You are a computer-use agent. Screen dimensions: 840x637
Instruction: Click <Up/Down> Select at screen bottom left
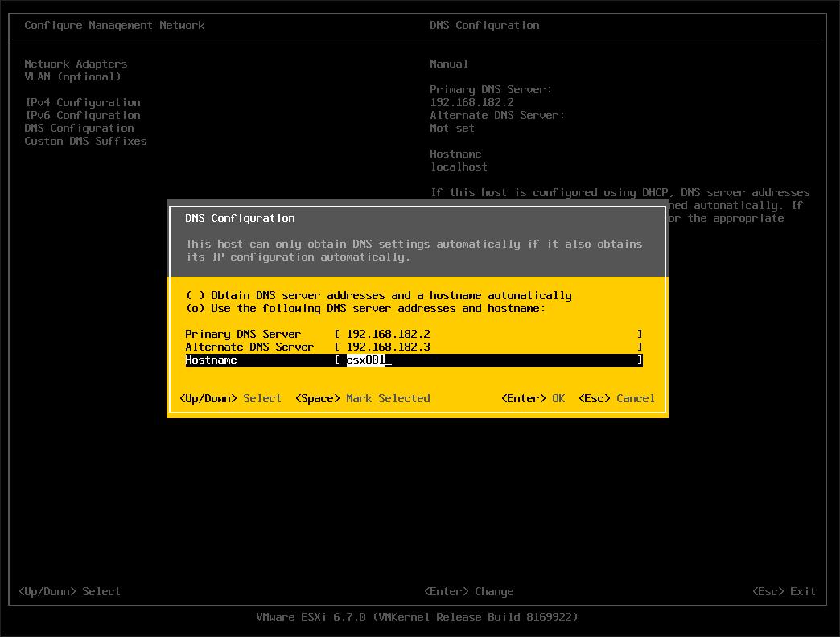[70, 591]
